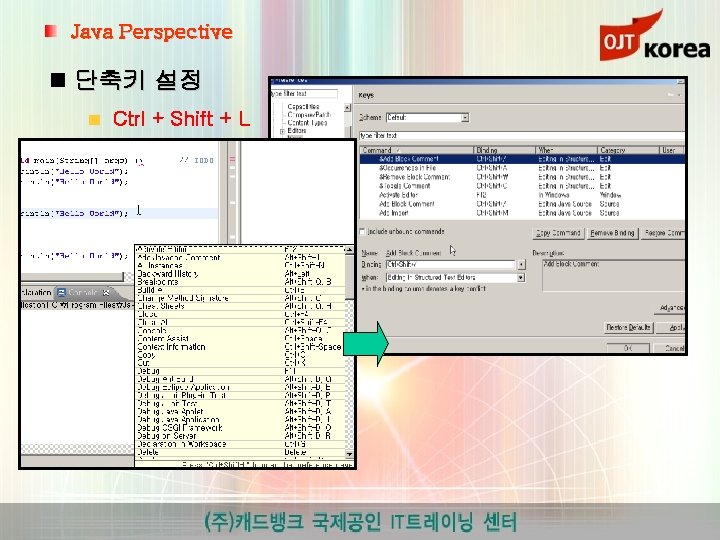The image size is (720, 540).
Task: Click the red marker in editor overview ruler
Action: pos(232,159)
